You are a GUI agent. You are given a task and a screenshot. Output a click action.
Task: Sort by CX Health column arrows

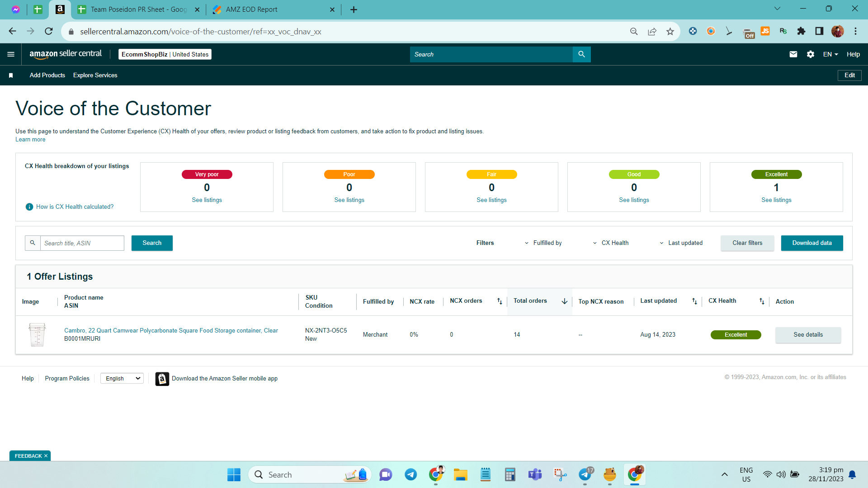[762, 301]
